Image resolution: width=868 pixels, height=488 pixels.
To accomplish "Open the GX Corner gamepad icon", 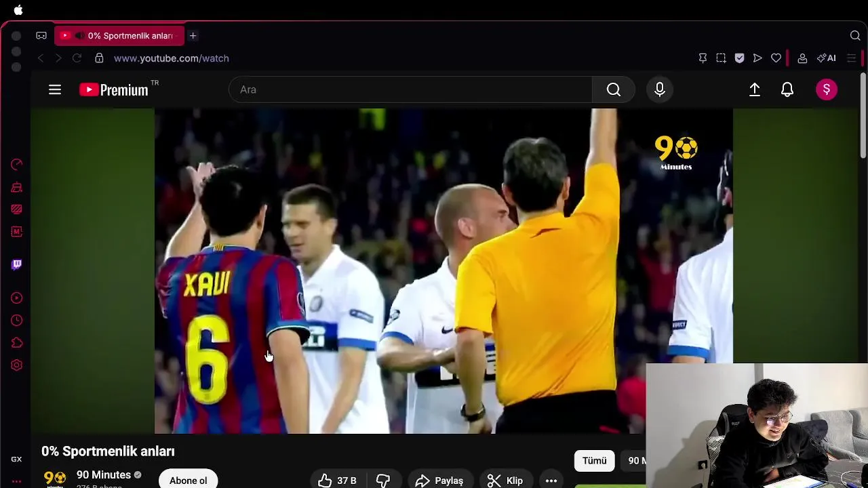I will 41,35.
